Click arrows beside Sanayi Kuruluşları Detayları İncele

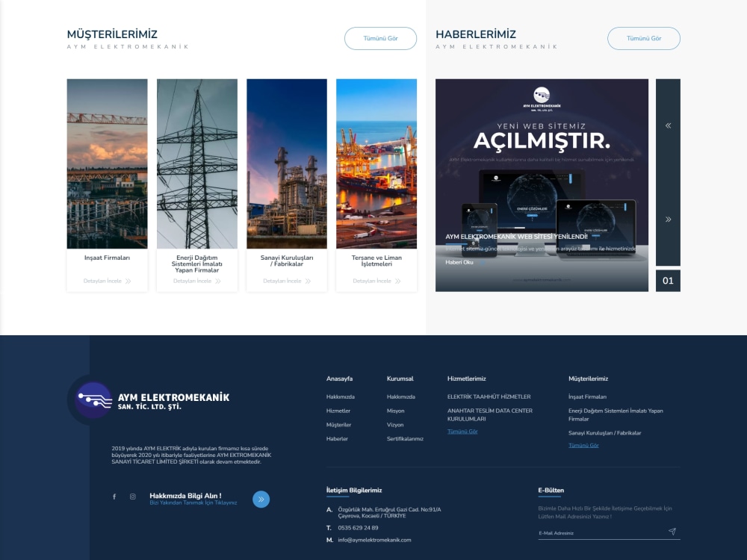[x=308, y=281]
